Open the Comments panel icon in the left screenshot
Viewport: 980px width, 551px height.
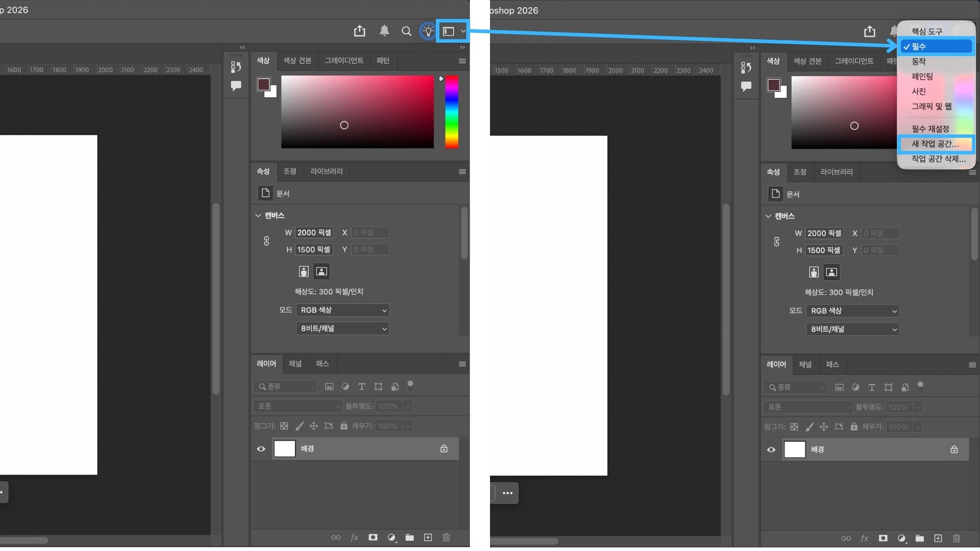(236, 86)
